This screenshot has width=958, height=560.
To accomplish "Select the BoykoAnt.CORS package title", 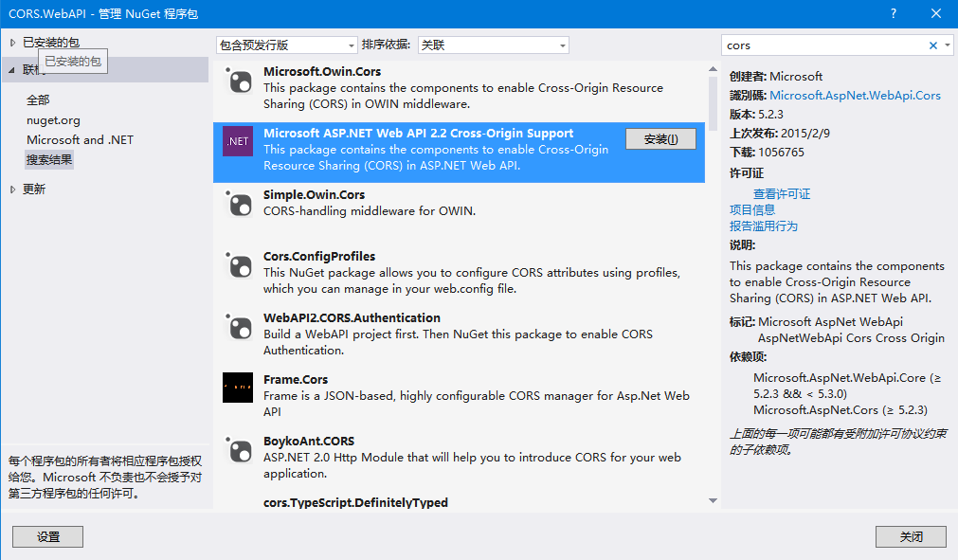I will click(x=309, y=442).
